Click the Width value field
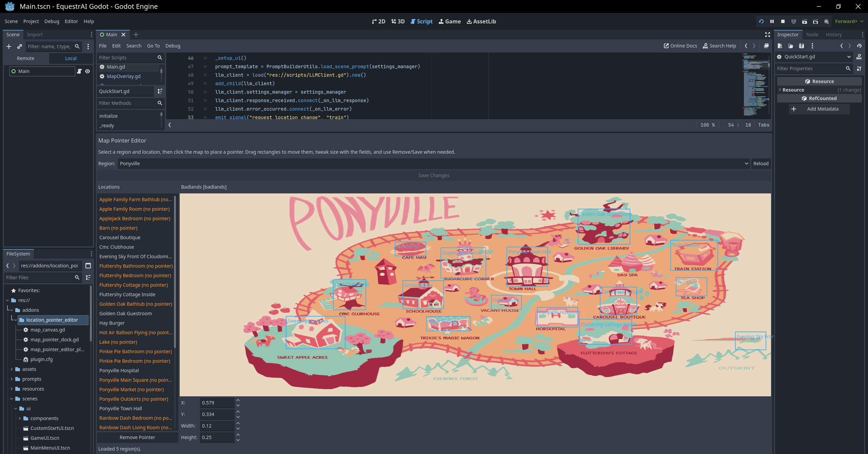 point(217,426)
